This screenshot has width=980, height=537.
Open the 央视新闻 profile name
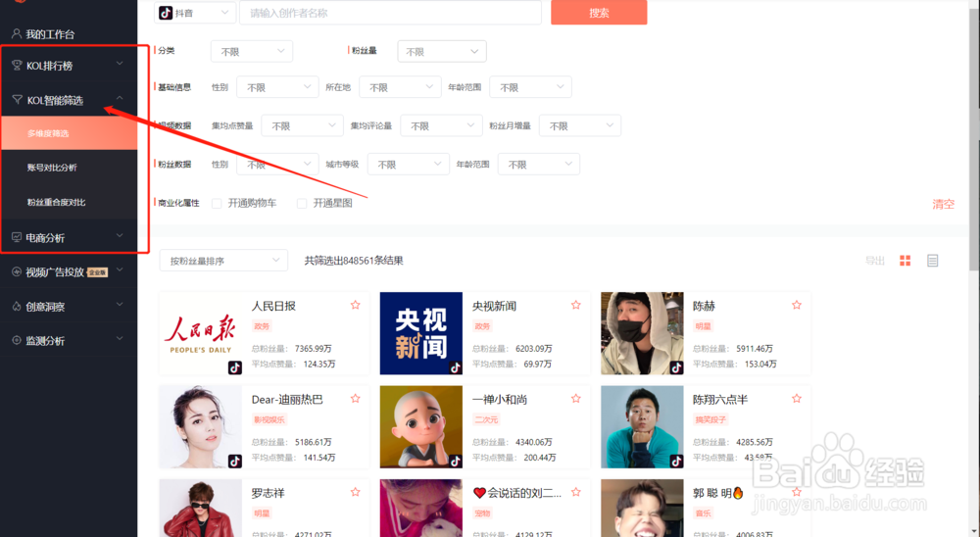coord(494,306)
